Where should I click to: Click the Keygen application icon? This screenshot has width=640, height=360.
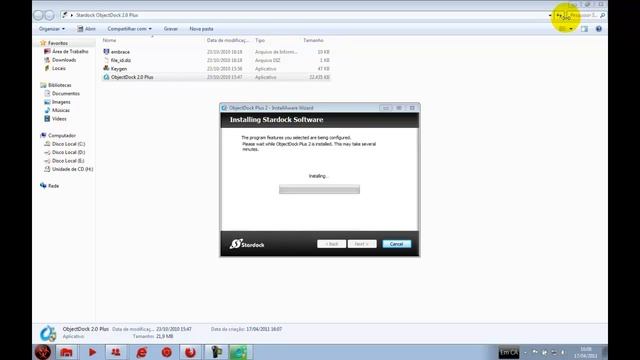pos(106,69)
